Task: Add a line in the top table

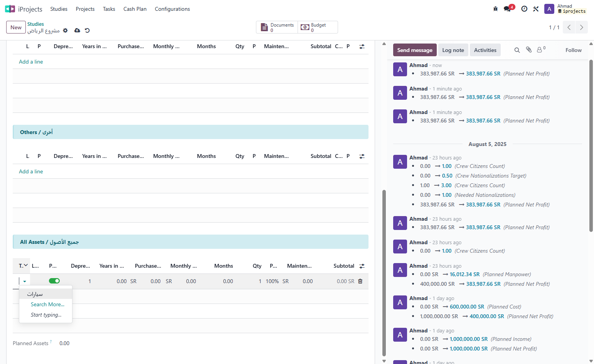Action: [31, 62]
